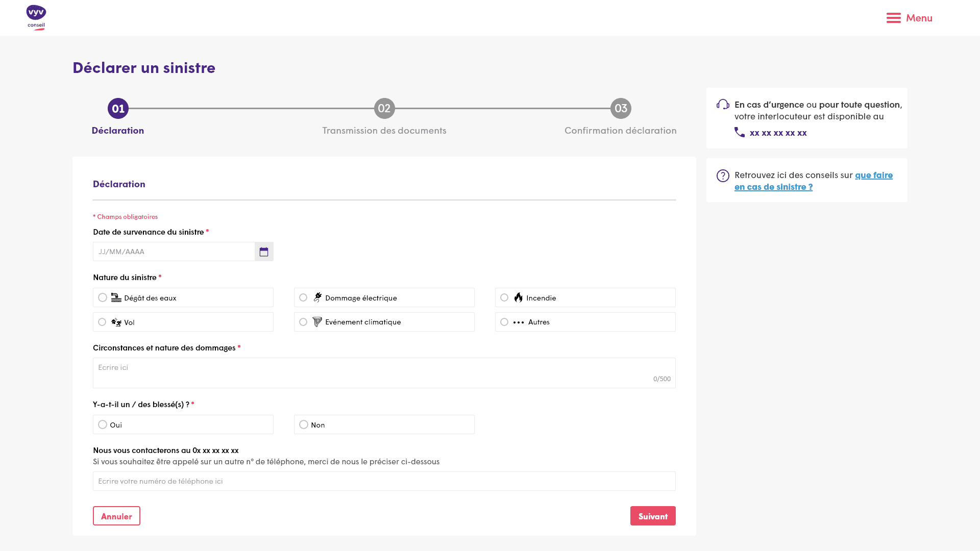Screen dimensions: 980x551
Task: Click the question mark help icon
Action: pos(723,176)
